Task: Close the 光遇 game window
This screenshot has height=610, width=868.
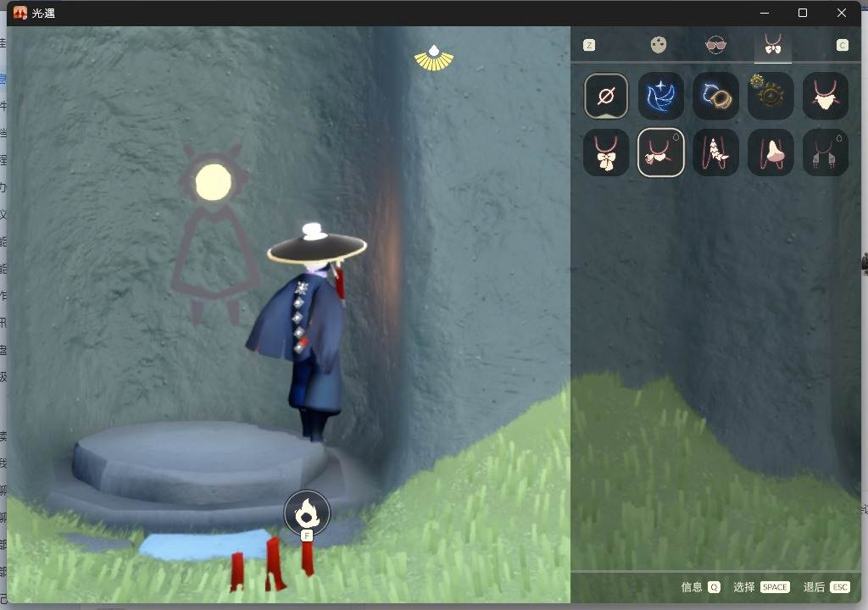Action: click(x=842, y=13)
